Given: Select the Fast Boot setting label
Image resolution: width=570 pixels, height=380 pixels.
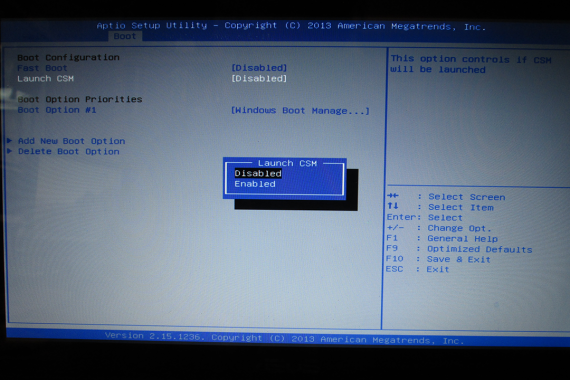Looking at the screenshot, I should pos(42,68).
